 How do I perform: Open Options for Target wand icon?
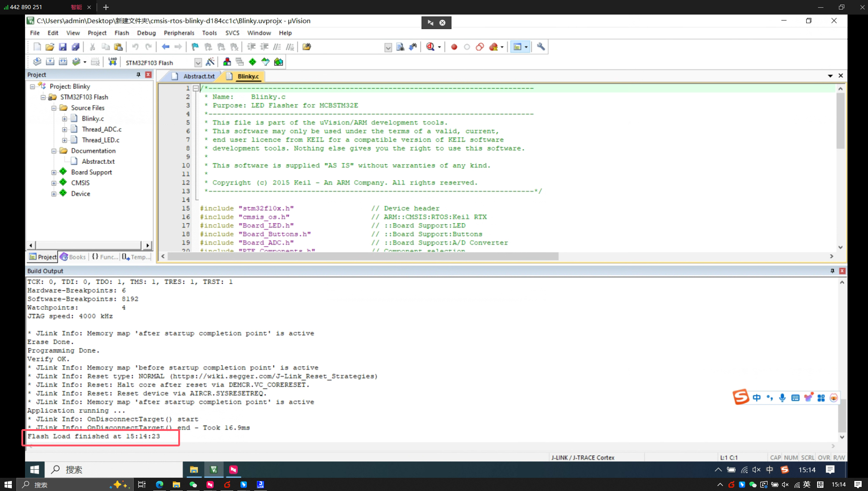tap(210, 62)
